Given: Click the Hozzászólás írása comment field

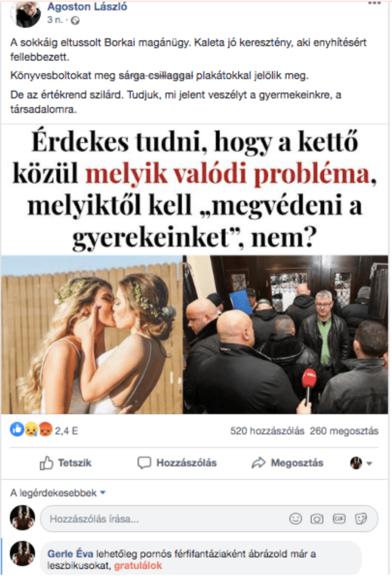Looking at the screenshot, I should click(209, 519).
